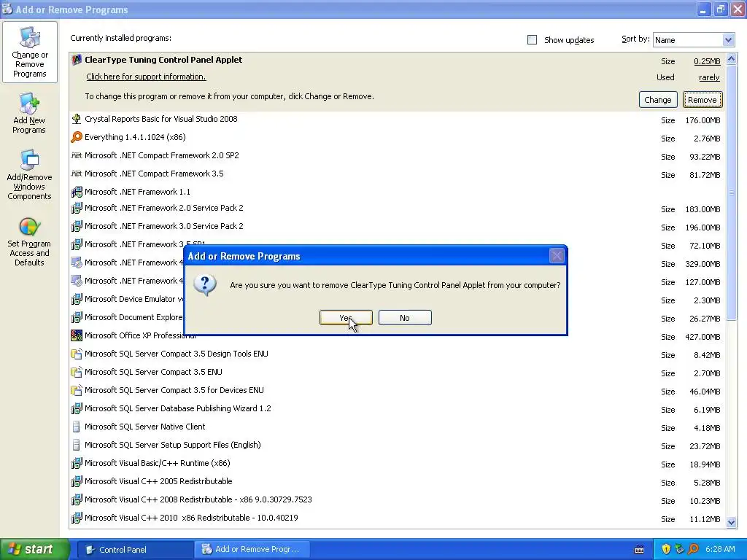747x560 pixels.
Task: Select Crystal Reports Basic for Visual Studio 2008
Action: [x=398, y=119]
